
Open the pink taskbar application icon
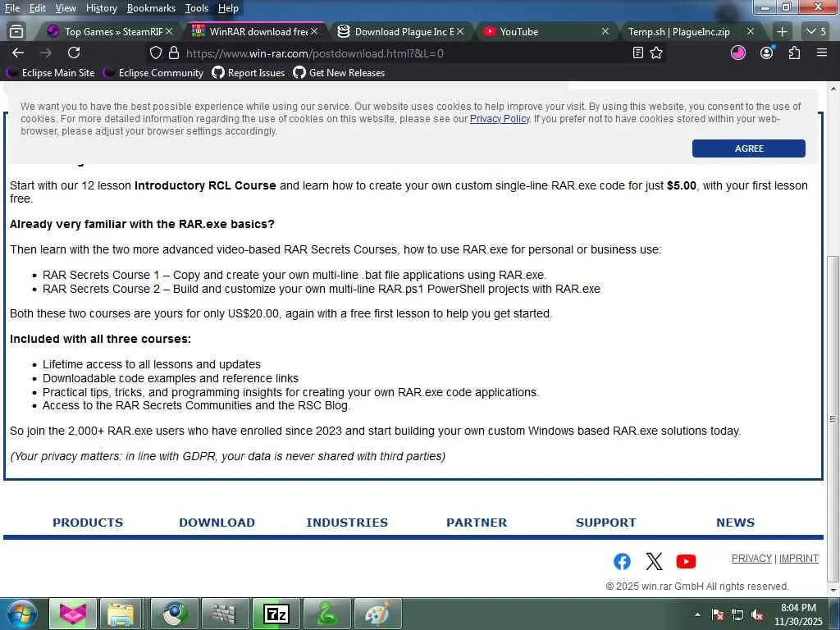pyautogui.click(x=72, y=614)
